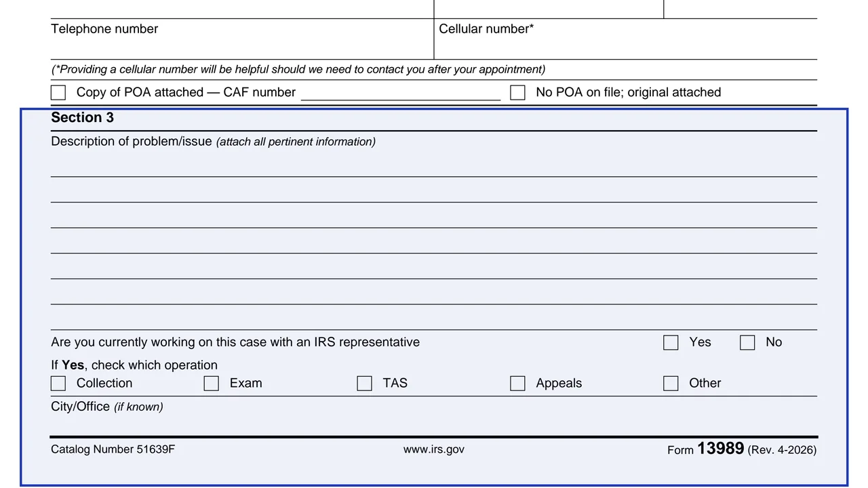Select the Exam operation checkbox
The height and width of the screenshot is (488, 868).
point(212,384)
